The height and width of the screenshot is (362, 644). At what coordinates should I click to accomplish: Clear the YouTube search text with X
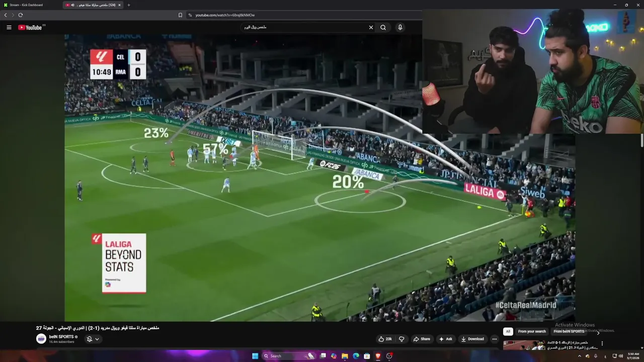point(371,28)
